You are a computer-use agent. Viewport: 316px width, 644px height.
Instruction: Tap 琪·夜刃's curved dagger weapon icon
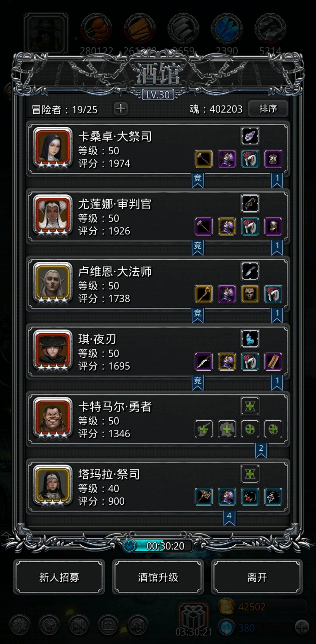pyautogui.click(x=204, y=362)
